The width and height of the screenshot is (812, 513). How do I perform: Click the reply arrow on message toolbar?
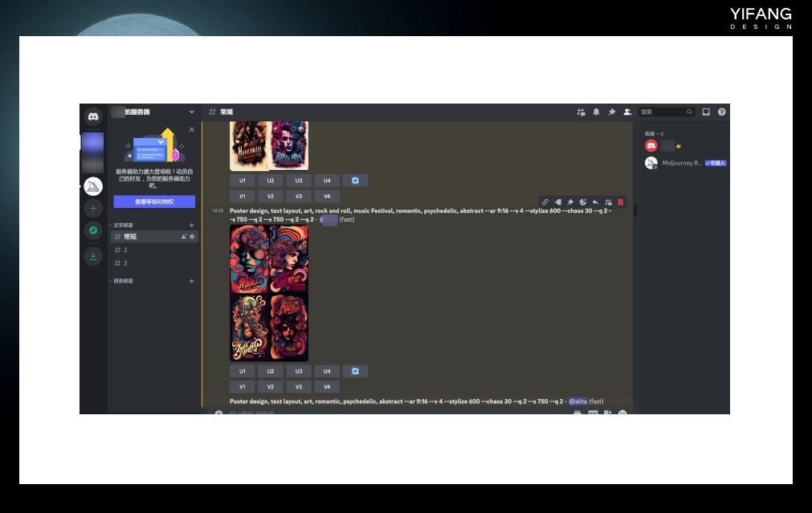[x=595, y=202]
